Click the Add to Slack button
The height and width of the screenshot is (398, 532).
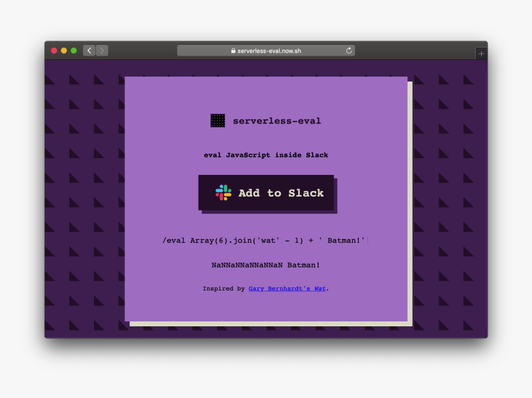pyautogui.click(x=266, y=193)
